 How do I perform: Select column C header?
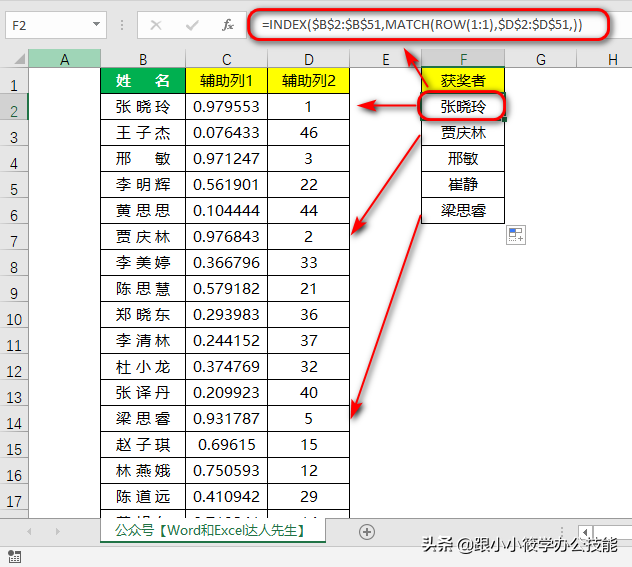[227, 59]
